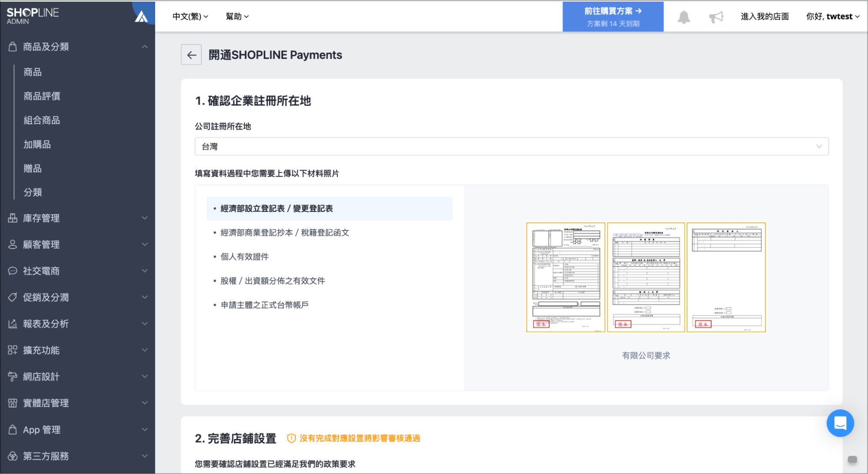Screen dimensions: 868x474
Task: Click the 報表及分析 chart icon
Action: tap(13, 324)
